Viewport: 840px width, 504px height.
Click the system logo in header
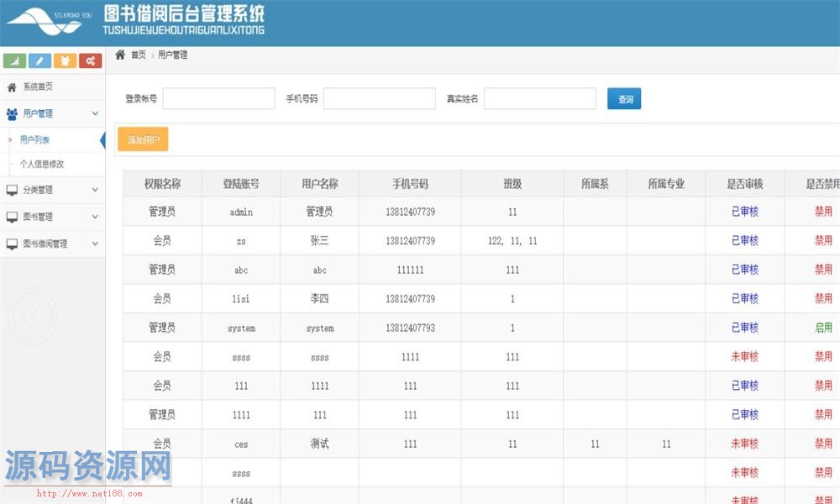(50, 22)
